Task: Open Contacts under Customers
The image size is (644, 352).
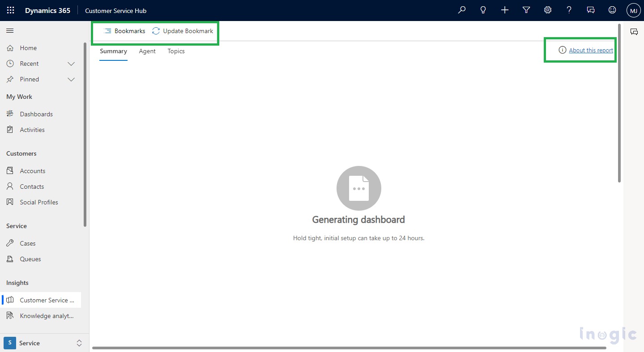Action: pyautogui.click(x=40, y=187)
